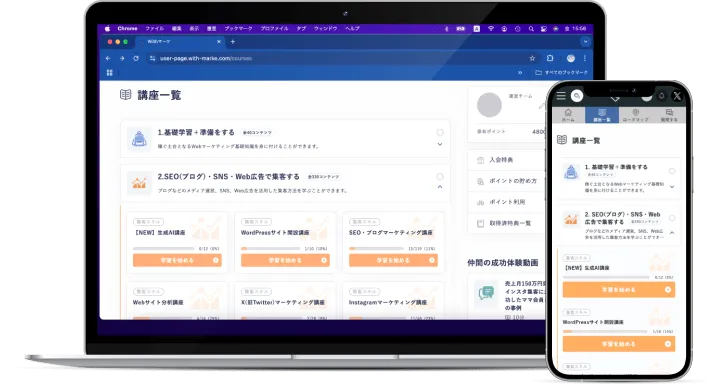Screen dimensions: 724x384
Task: Click the back arrow in Chrome
Action: (x=108, y=58)
